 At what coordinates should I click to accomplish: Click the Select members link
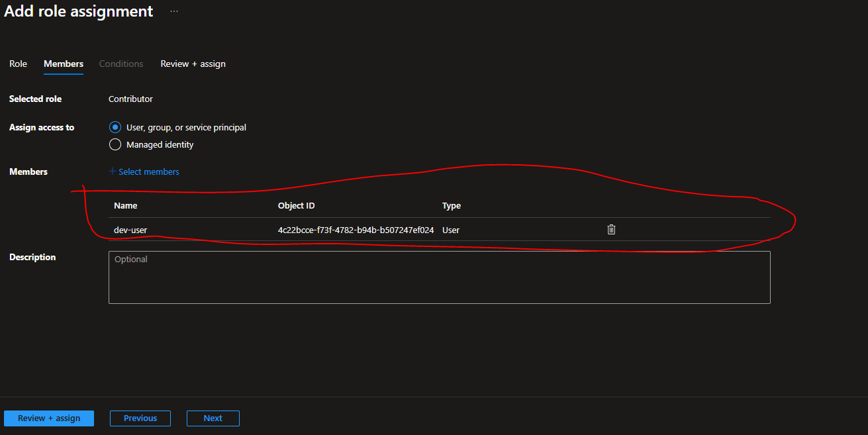[144, 171]
